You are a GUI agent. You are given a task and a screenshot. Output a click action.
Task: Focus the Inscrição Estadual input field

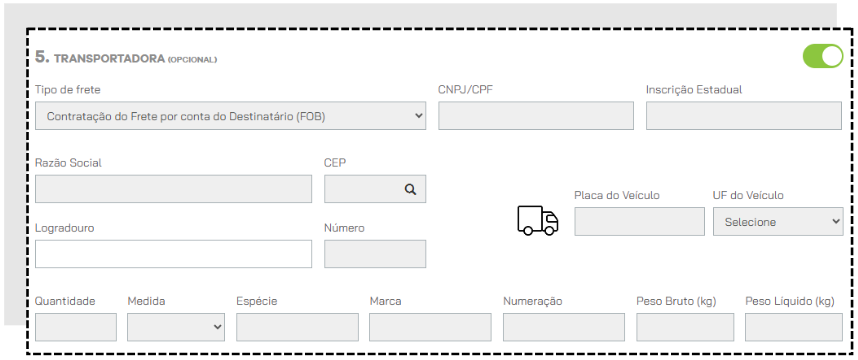point(744,115)
